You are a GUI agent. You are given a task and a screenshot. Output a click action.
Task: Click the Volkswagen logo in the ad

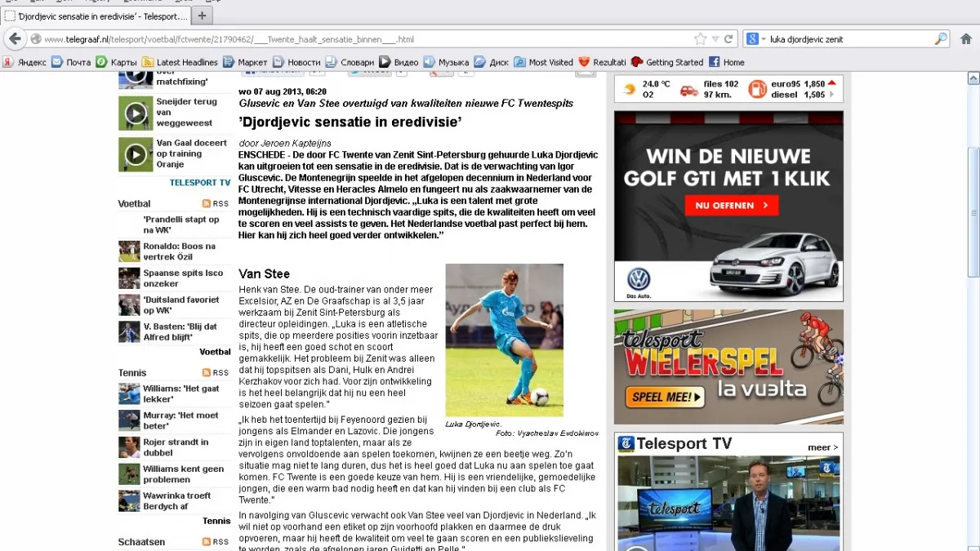[638, 280]
